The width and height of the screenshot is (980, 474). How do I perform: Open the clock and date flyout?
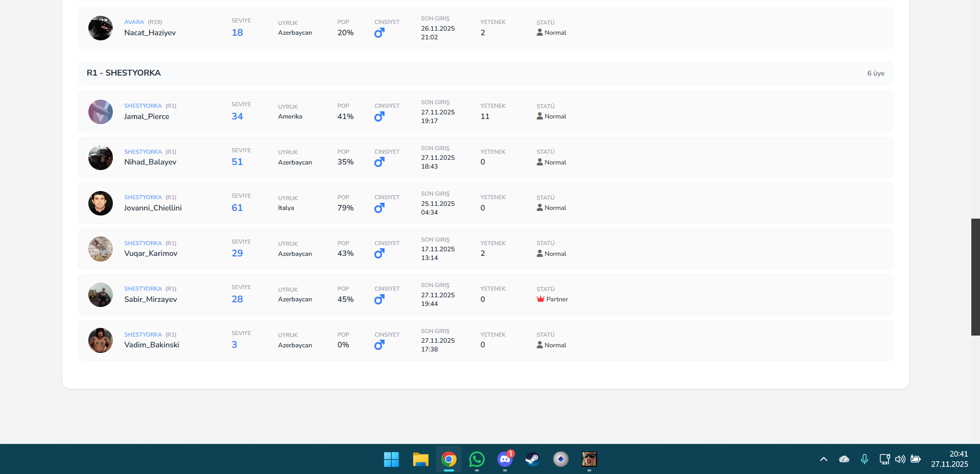(x=949, y=459)
